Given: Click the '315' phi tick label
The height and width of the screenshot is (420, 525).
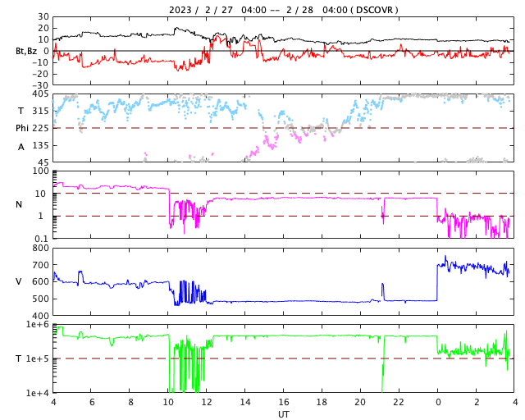Looking at the screenshot, I should [x=40, y=111].
